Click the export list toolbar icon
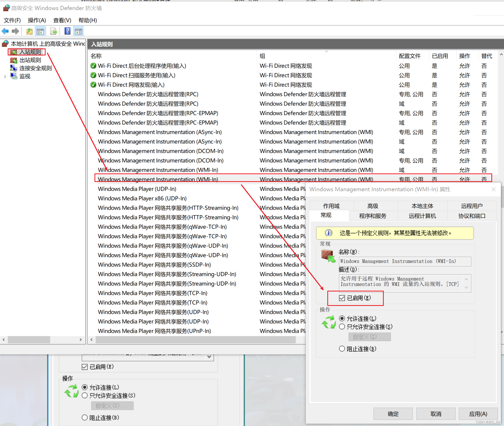 53,31
